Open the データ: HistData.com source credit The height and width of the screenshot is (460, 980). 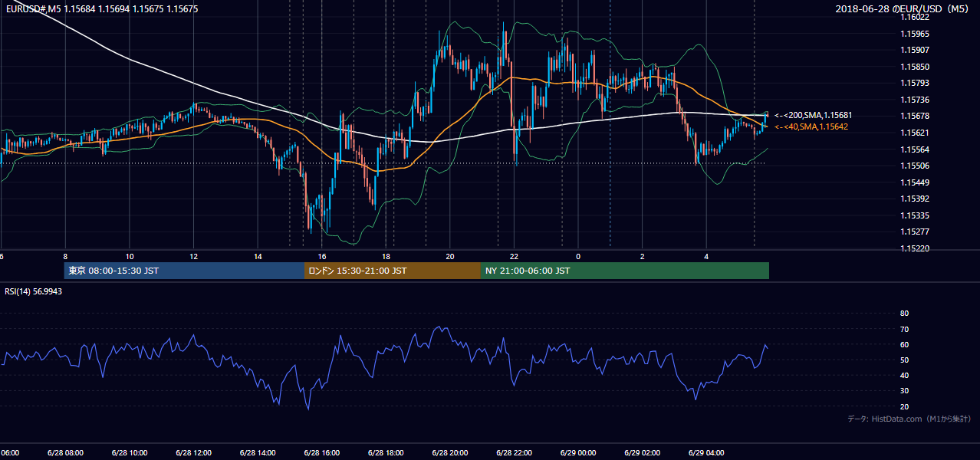[x=909, y=419]
